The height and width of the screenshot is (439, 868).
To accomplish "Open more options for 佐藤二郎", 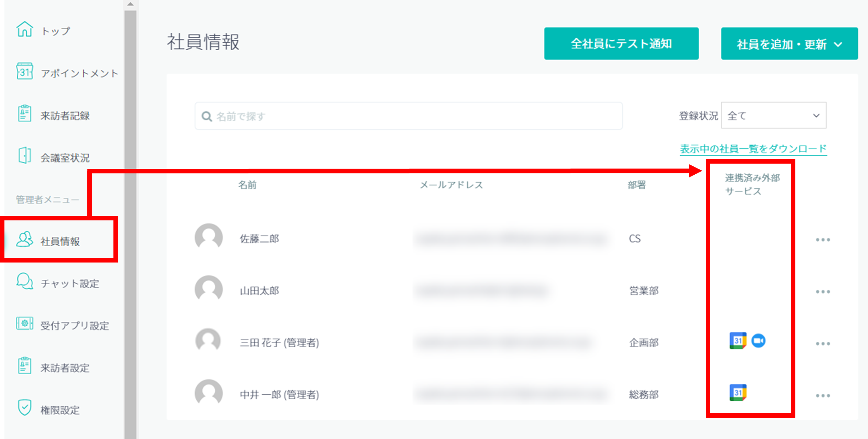I will 822,240.
